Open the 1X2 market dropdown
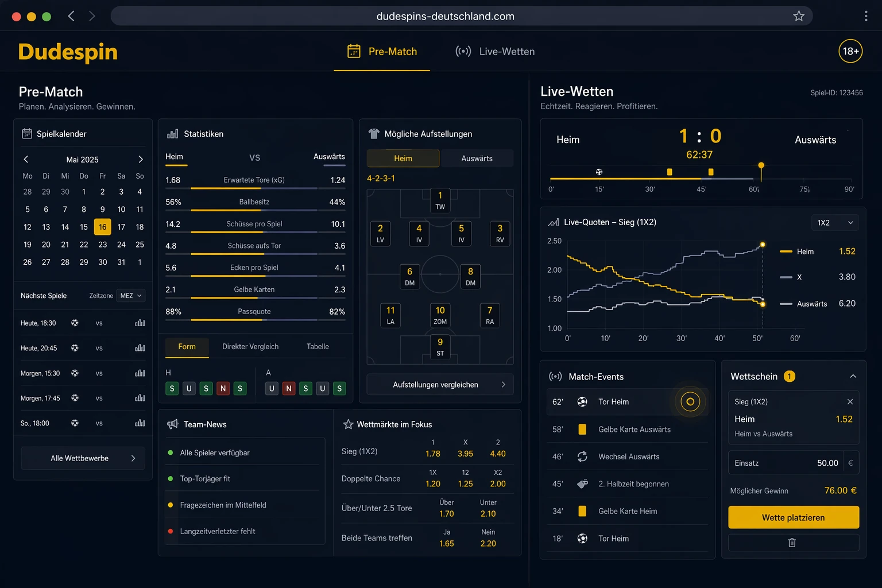This screenshot has height=588, width=882. pos(835,222)
